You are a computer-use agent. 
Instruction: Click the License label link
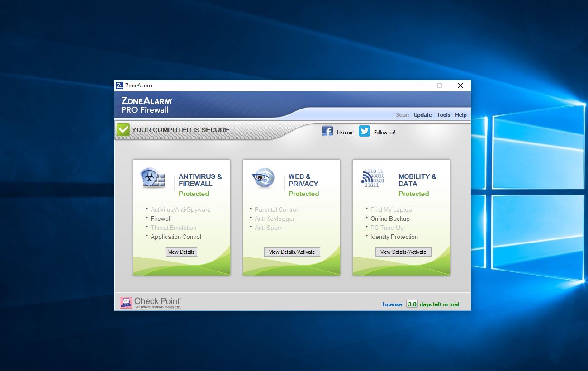click(393, 304)
